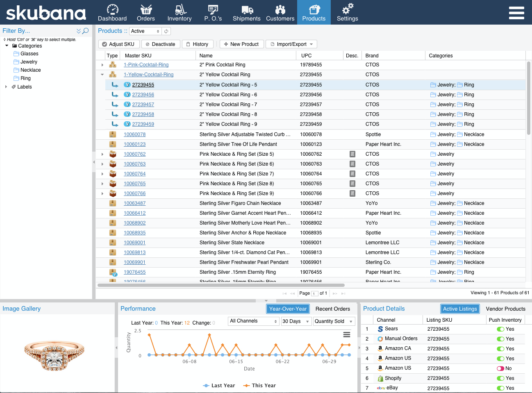This screenshot has width=532, height=393.
Task: Open description icon for 10060766
Action: pyautogui.click(x=352, y=193)
